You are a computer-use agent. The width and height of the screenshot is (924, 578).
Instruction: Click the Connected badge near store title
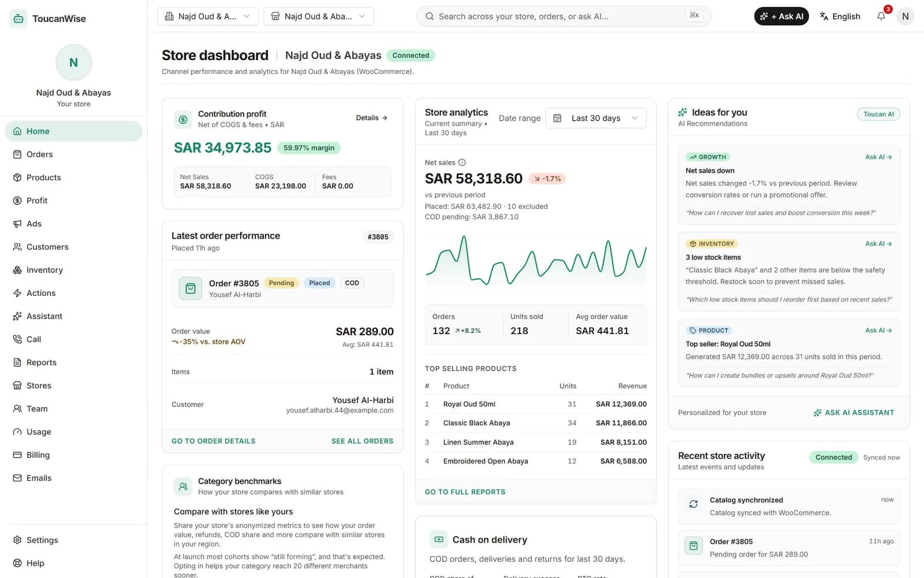click(x=411, y=55)
